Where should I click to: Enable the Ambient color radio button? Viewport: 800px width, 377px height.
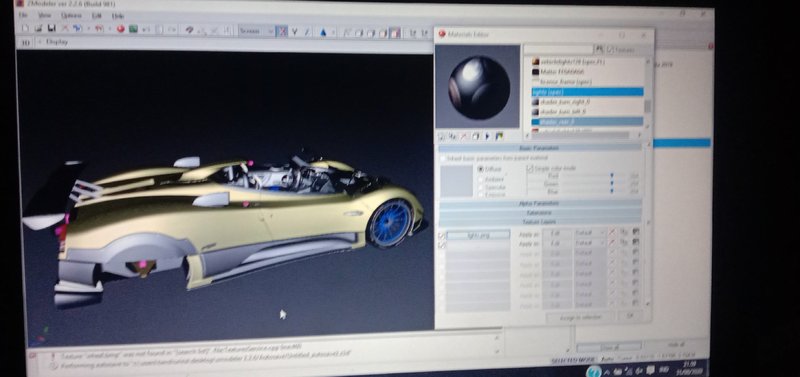pos(481,179)
